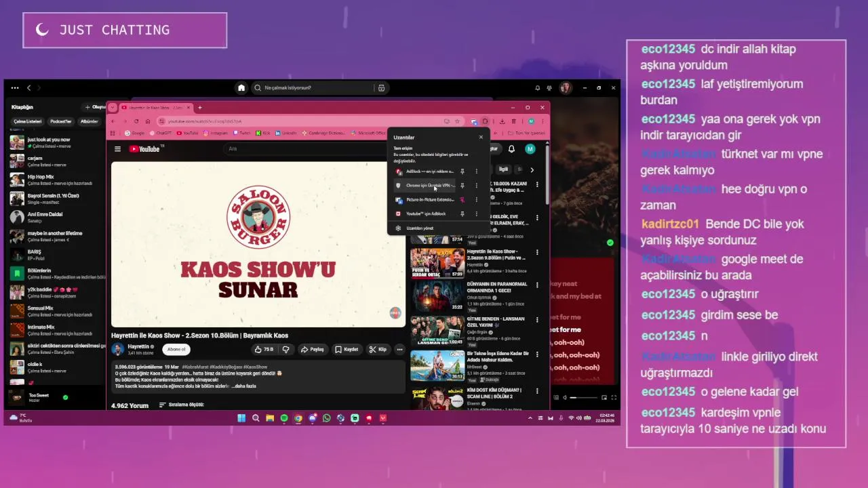Viewport: 868px width, 488px height.
Task: Click the YouTube "Ara" search field
Action: coord(305,148)
